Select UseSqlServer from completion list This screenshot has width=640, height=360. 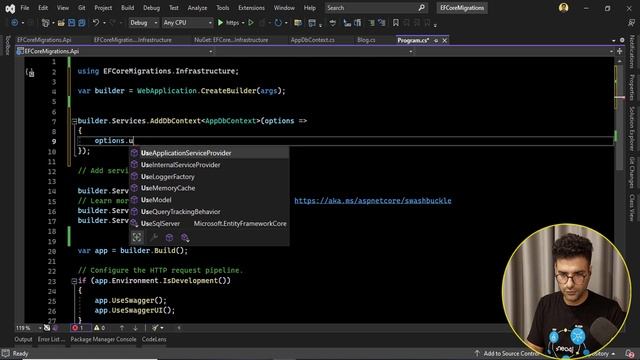point(209,224)
